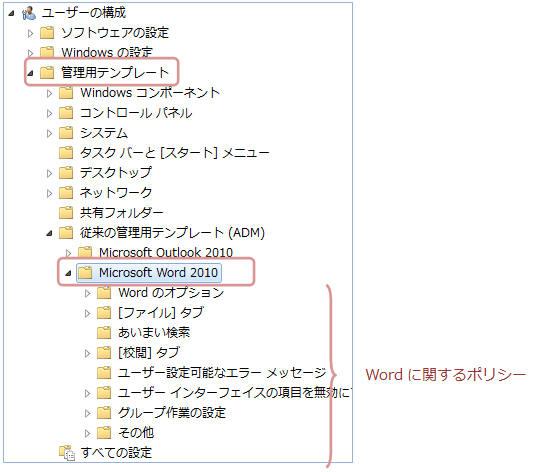Select the すべての設定 label

pos(116,453)
